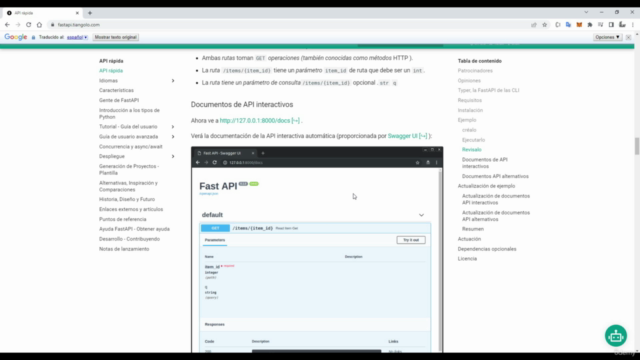640x360 pixels.
Task: Open the extensions puzzle icon
Action: (590, 25)
